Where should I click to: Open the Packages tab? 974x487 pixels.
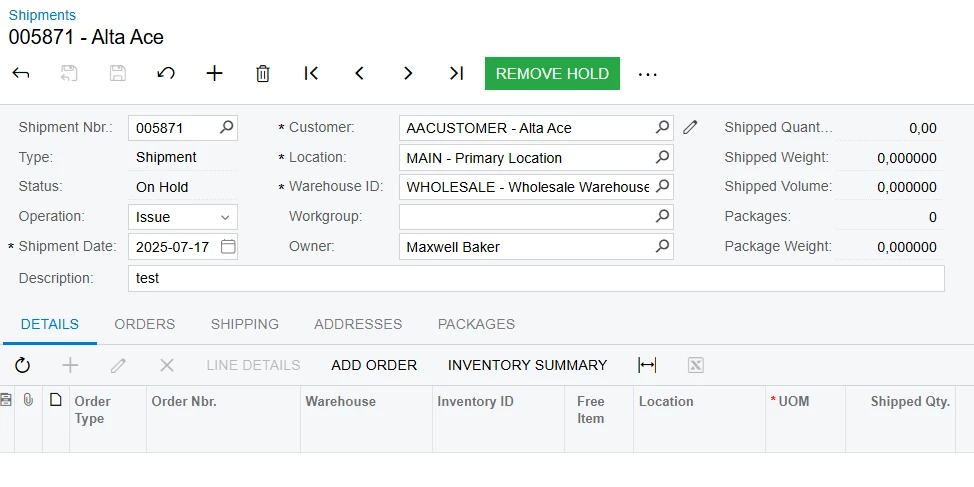tap(476, 324)
